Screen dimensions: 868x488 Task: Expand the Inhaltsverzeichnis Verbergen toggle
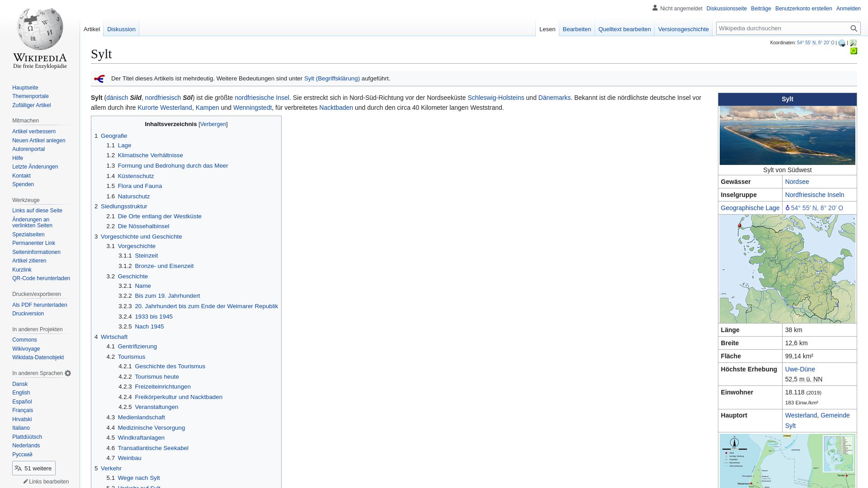pyautogui.click(x=213, y=124)
